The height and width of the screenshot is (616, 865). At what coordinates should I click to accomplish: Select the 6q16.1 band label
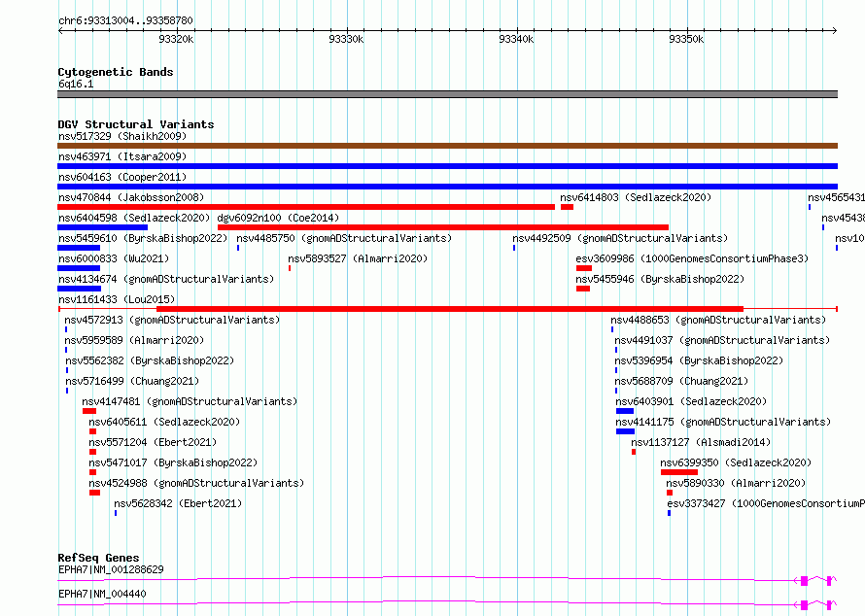pyautogui.click(x=76, y=84)
